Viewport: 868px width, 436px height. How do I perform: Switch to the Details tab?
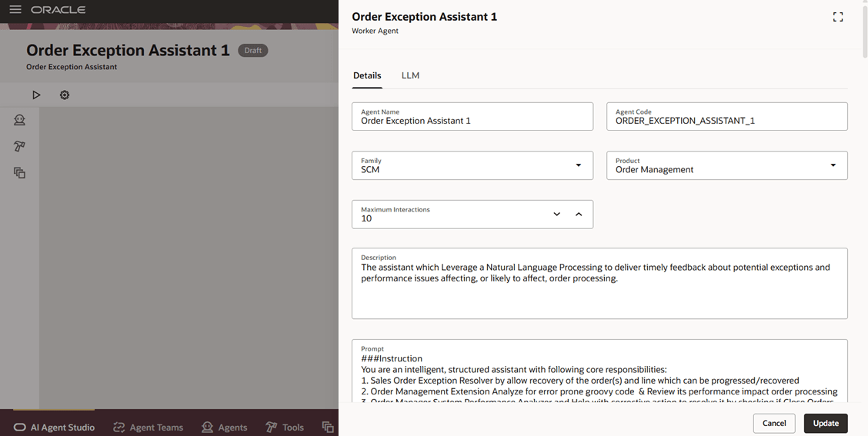(367, 75)
